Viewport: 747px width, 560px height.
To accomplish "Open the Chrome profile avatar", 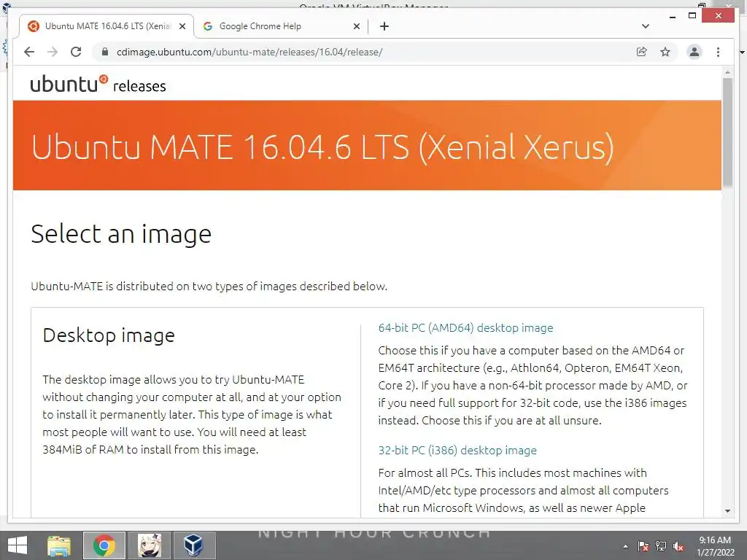I will click(694, 52).
